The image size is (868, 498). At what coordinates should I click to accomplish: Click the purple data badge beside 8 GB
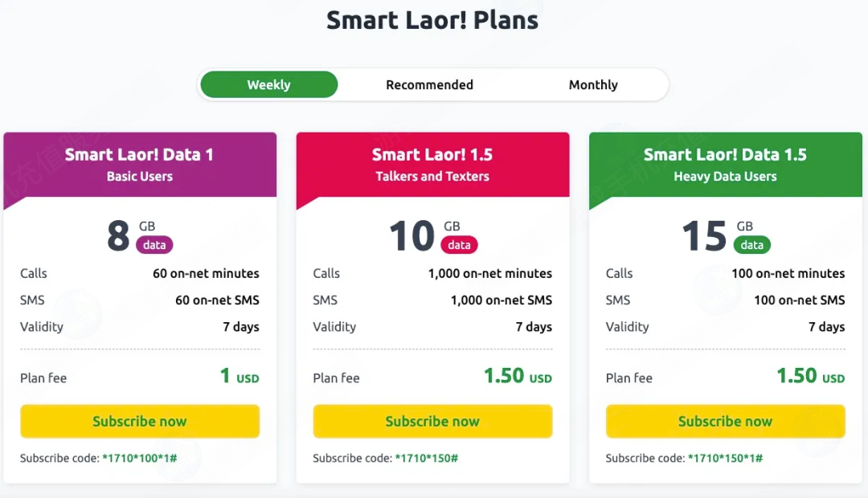click(x=154, y=245)
